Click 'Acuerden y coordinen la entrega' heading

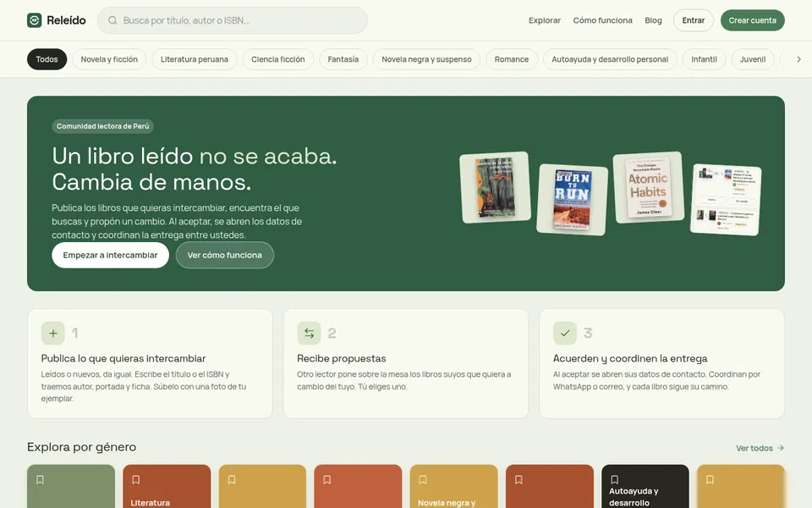pyautogui.click(x=629, y=358)
